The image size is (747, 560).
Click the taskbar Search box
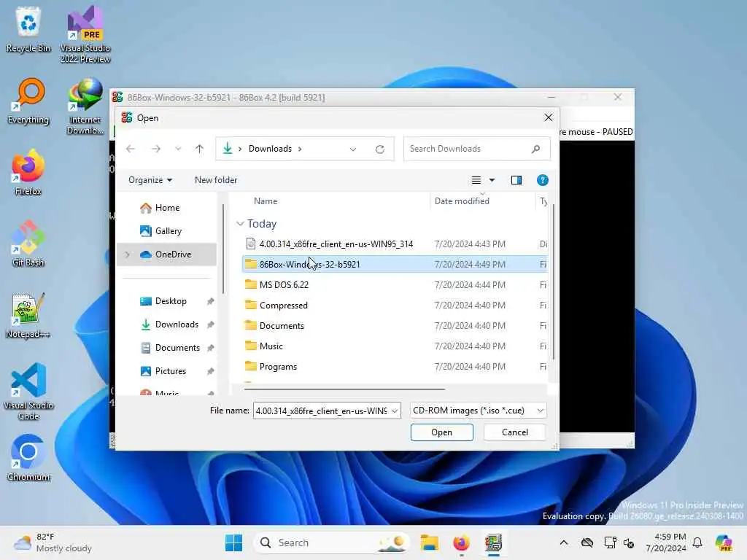click(331, 542)
